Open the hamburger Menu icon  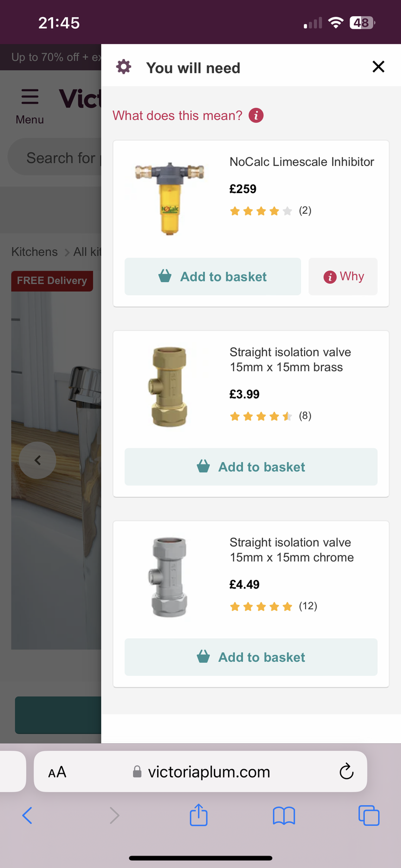point(30,97)
